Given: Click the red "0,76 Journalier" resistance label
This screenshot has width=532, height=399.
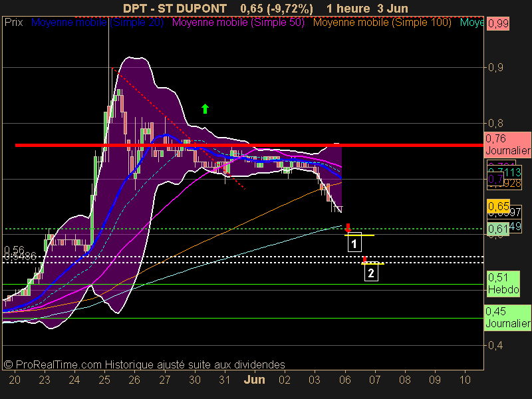Looking at the screenshot, I should pos(507,144).
